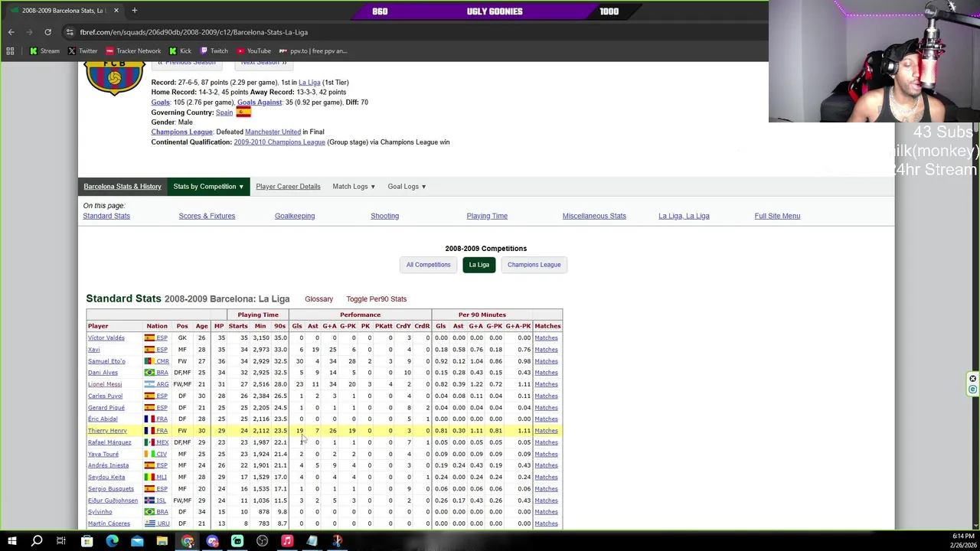Open the YouTube bookmark
This screenshot has width=980, height=551.
click(x=253, y=51)
